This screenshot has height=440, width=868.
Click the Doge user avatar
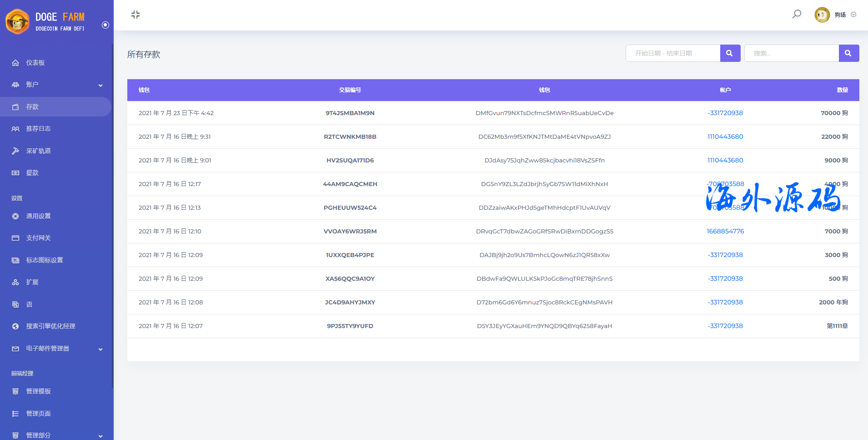(x=822, y=15)
